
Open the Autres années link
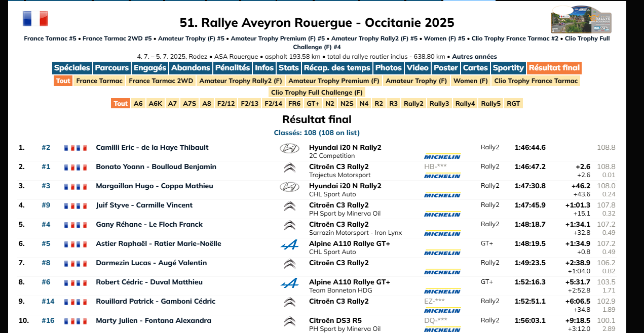click(474, 57)
